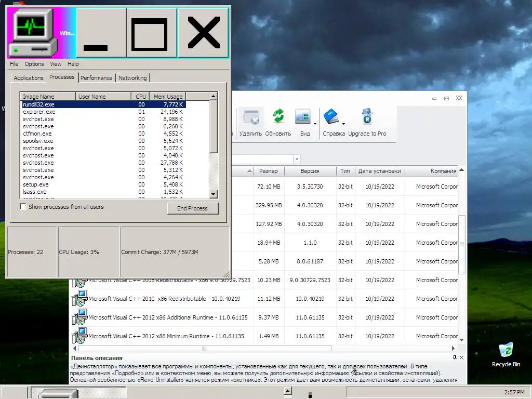Sort processes by Mem Usage column
532x399 pixels.
pos(168,96)
